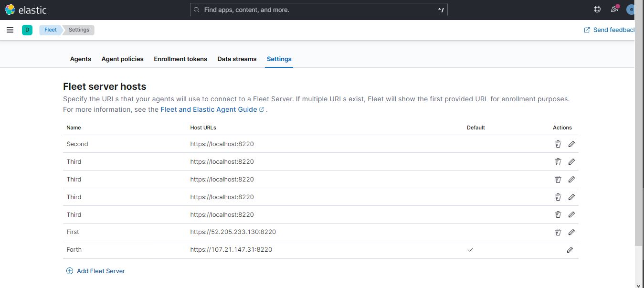Click the Fleet breadcrumb
Screen dimensions: 644x288
coord(50,30)
